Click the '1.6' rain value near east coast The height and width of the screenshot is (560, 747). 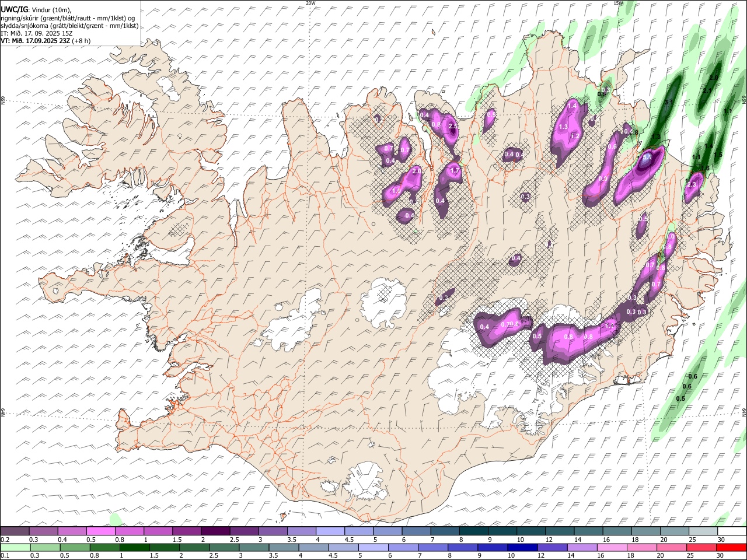point(705,169)
